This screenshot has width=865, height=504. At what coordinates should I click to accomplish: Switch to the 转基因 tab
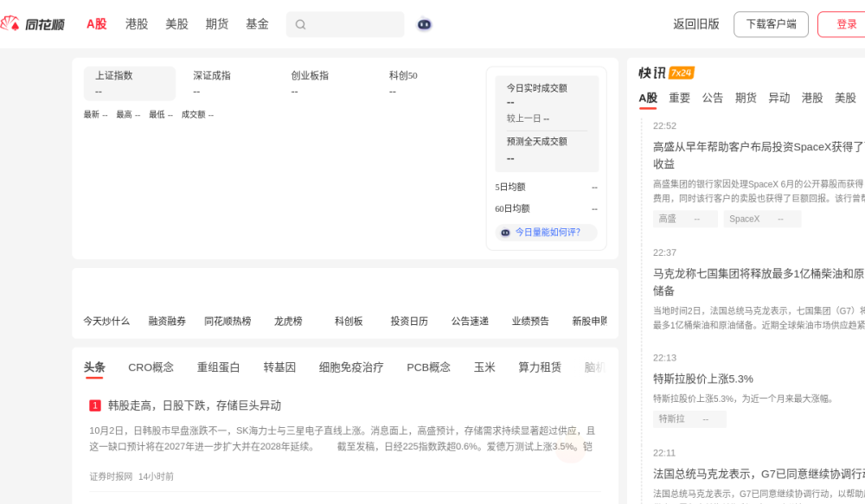click(279, 367)
